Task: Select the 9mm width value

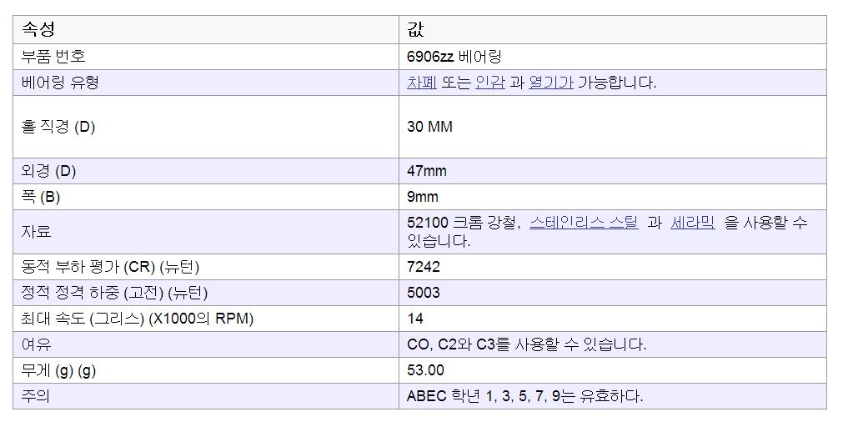Action: click(x=423, y=197)
